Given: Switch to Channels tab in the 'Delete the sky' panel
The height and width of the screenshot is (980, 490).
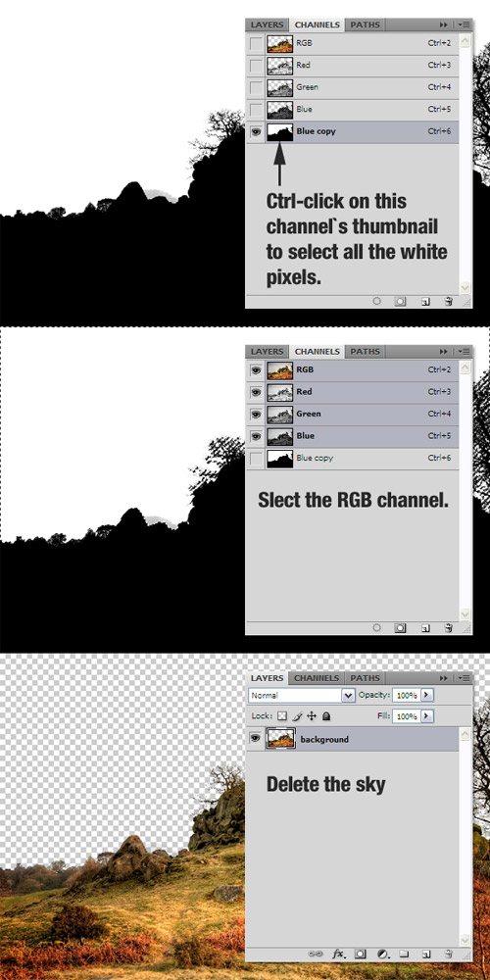Looking at the screenshot, I should pyautogui.click(x=317, y=678).
